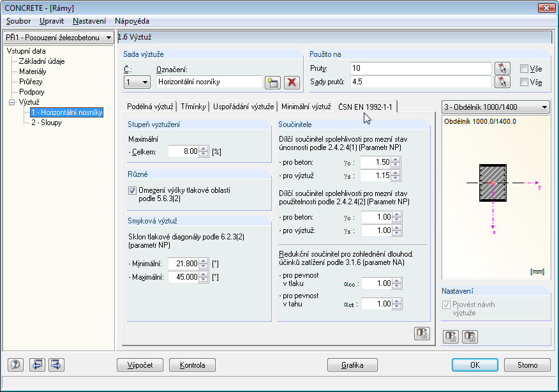Click the Pruty input field
This screenshot has width=559, height=392.
tap(421, 68)
